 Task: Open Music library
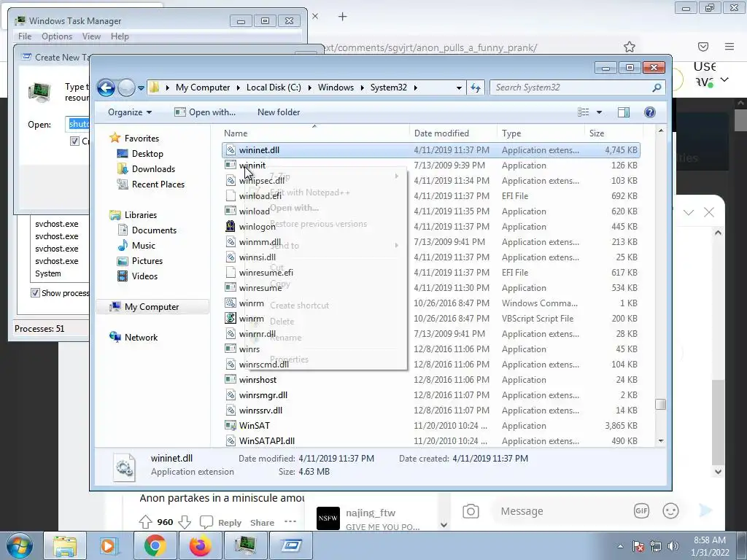coord(144,246)
